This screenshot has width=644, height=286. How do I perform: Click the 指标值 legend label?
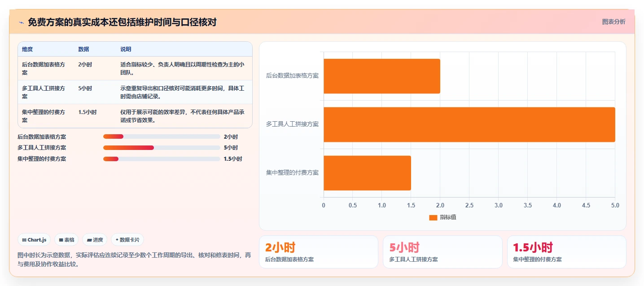tap(448, 217)
